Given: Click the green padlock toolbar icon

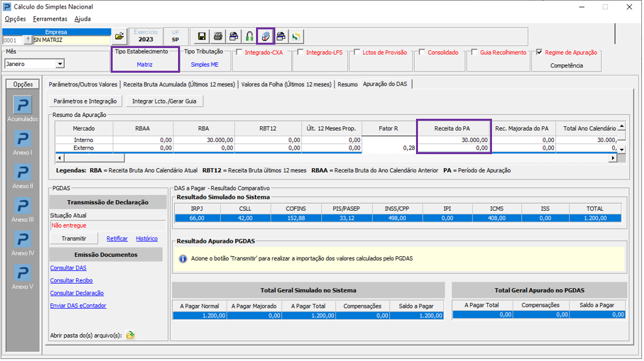Looking at the screenshot, I should pyautogui.click(x=249, y=37).
